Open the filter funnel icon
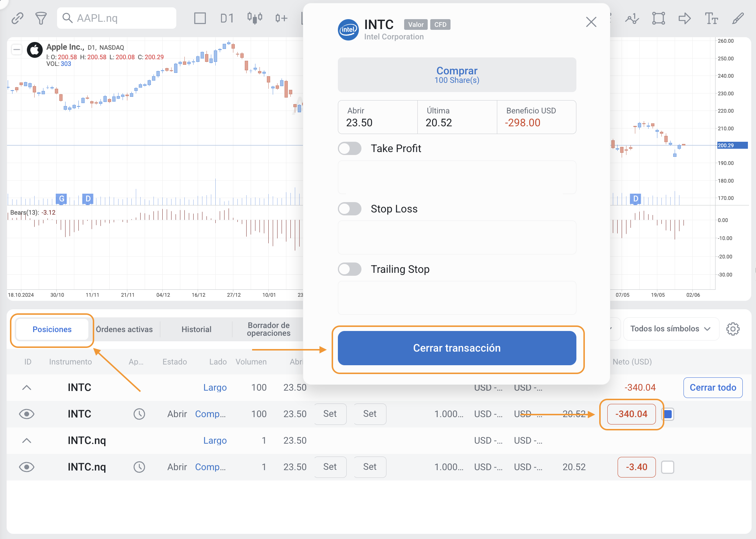Screen dimensions: 756x539 tap(41, 18)
